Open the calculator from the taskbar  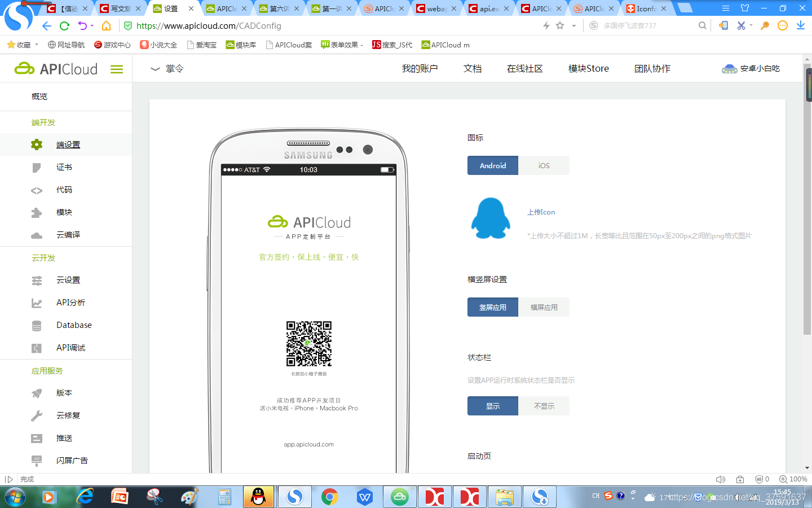[x=224, y=497]
